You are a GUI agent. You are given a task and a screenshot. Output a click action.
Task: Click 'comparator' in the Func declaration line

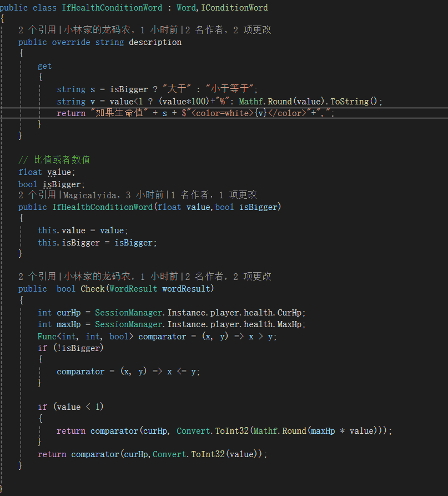coord(162,336)
